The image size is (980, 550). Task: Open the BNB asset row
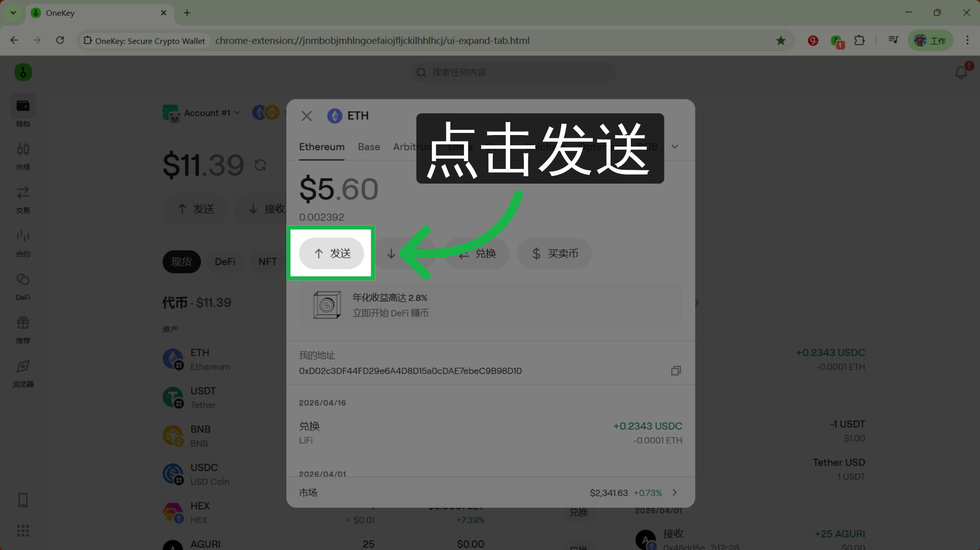click(224, 436)
